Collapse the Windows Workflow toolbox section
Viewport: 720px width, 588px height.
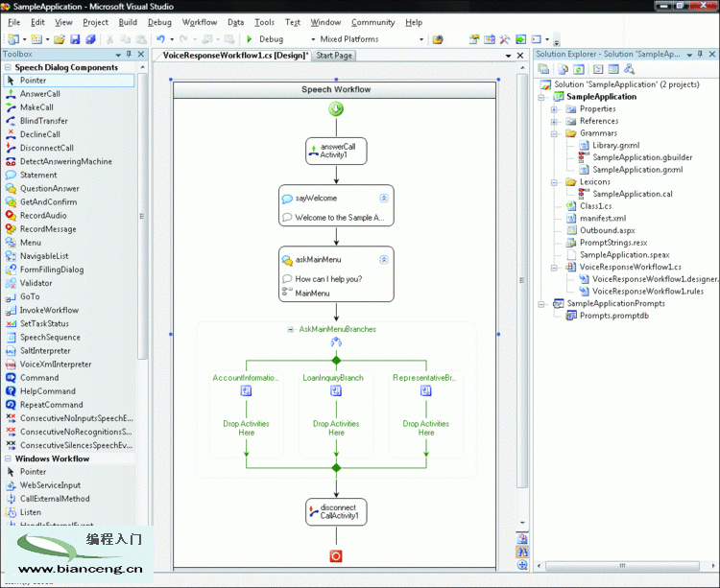pos(8,459)
